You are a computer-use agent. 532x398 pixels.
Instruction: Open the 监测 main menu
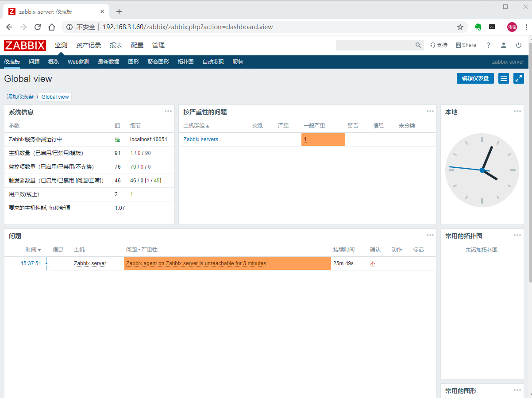tap(61, 45)
